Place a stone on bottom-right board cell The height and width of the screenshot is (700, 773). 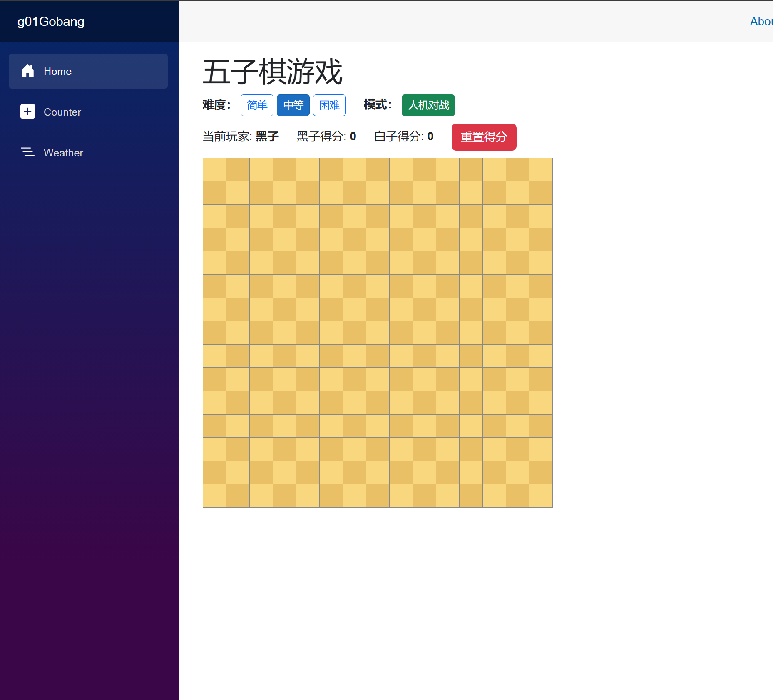click(x=541, y=496)
